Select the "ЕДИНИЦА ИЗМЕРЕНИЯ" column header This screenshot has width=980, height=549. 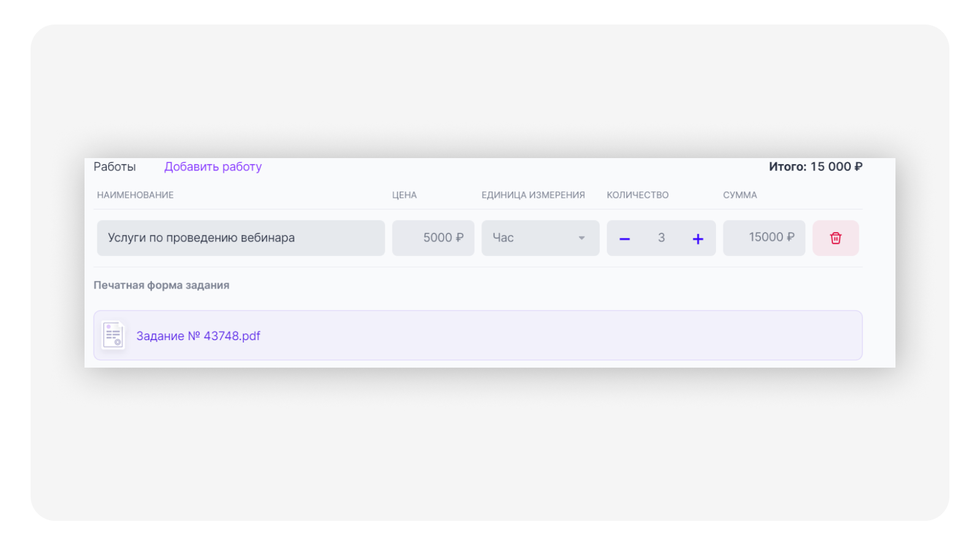[x=533, y=195]
